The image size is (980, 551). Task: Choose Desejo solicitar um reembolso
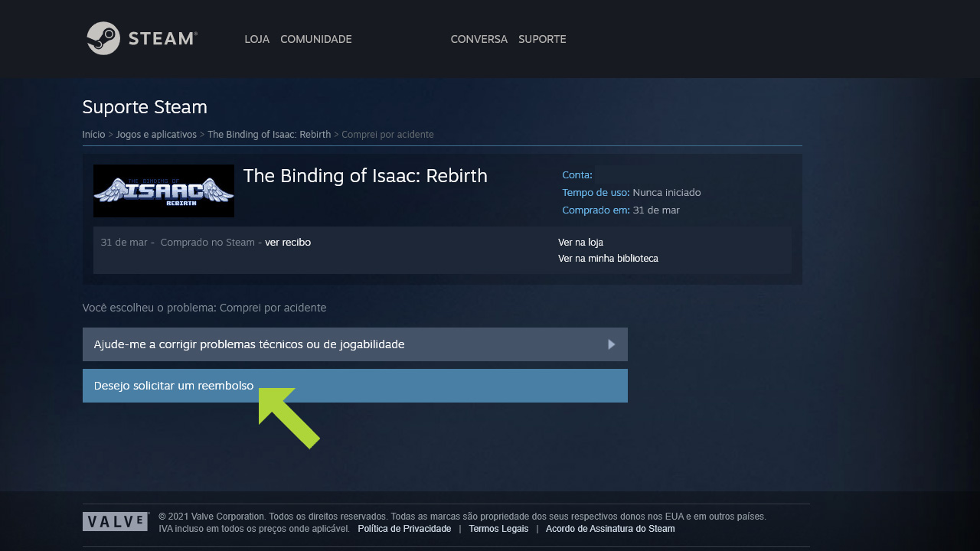(355, 386)
